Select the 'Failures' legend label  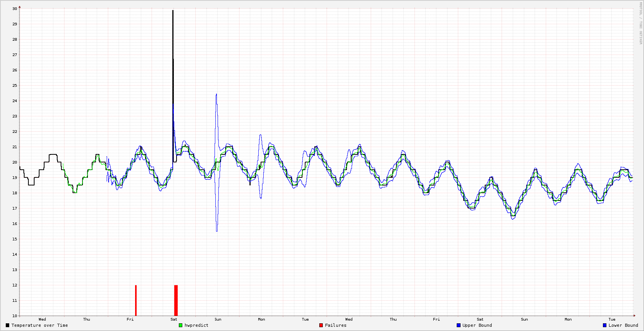tap(335, 325)
